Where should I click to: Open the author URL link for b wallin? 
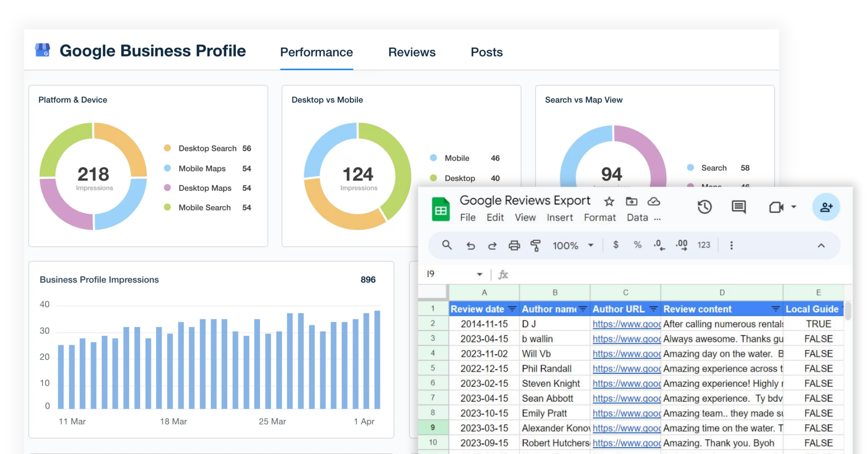[x=626, y=339]
